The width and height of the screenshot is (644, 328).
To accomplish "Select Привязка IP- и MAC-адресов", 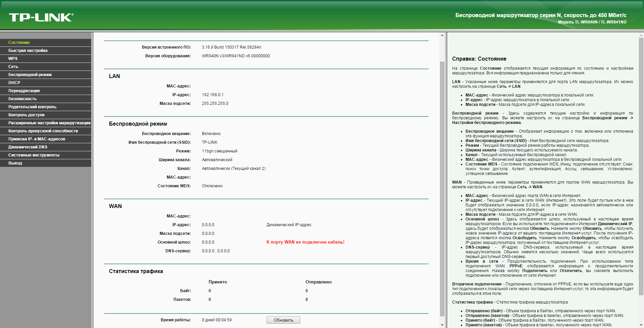I will point(46,139).
